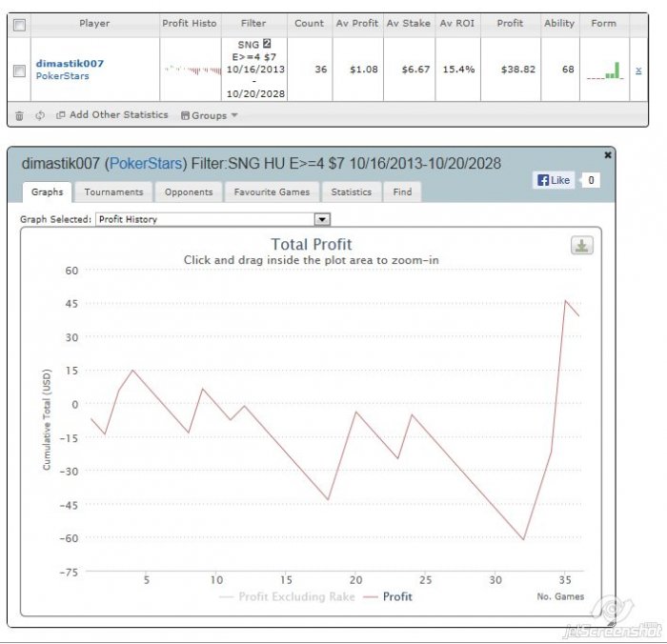Click the $38.82 profit value
The width and height of the screenshot is (667, 644).
518,70
